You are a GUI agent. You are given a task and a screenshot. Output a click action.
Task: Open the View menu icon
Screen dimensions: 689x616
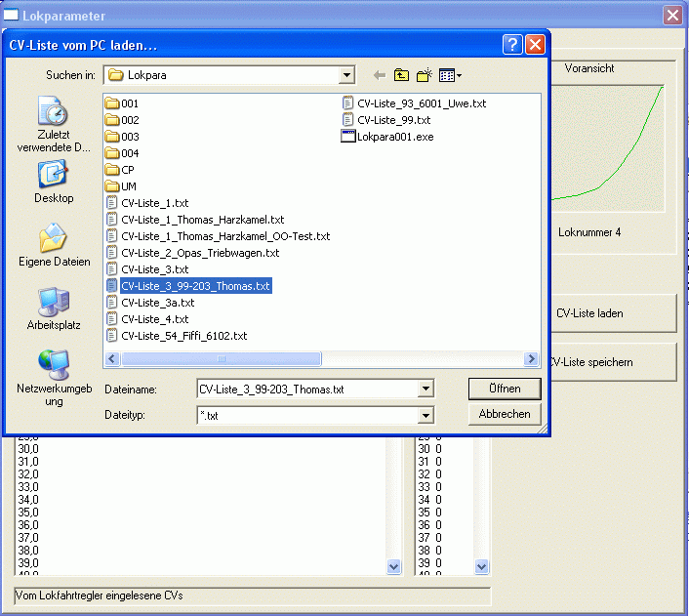click(x=450, y=75)
